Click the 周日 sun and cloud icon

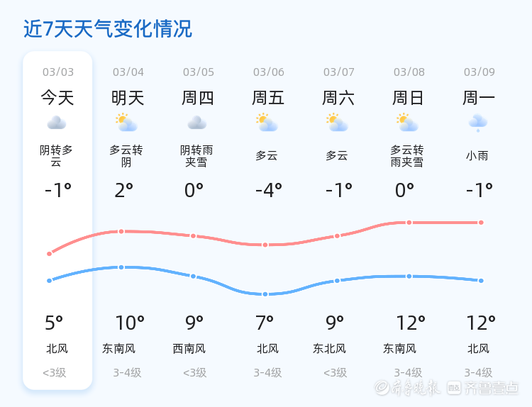point(408,123)
